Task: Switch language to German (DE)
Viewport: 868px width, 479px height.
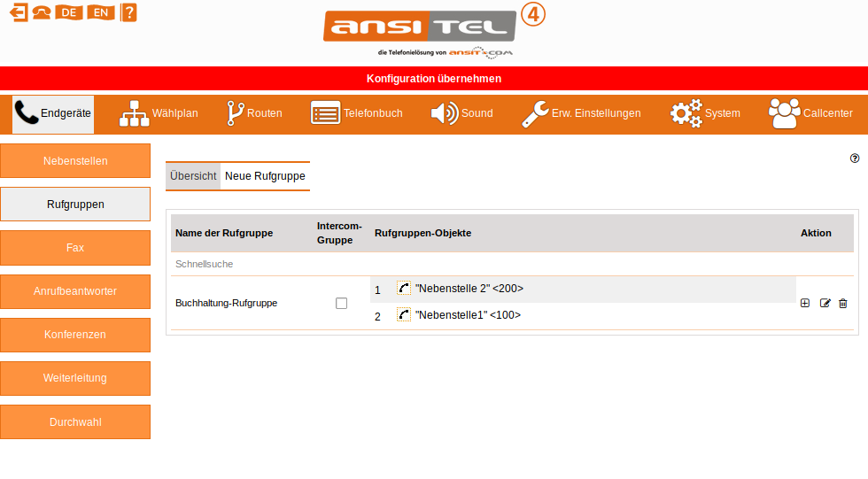Action: pyautogui.click(x=68, y=12)
